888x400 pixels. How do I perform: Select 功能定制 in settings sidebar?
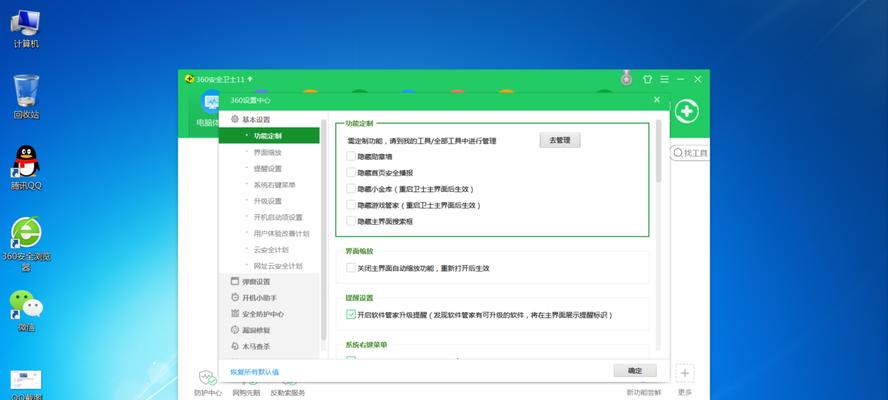pos(270,136)
